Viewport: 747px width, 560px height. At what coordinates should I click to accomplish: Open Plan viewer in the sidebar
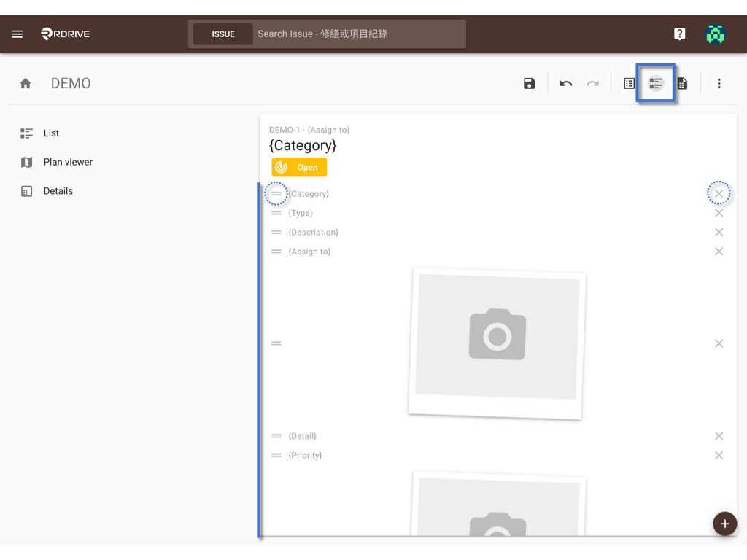tap(57, 163)
